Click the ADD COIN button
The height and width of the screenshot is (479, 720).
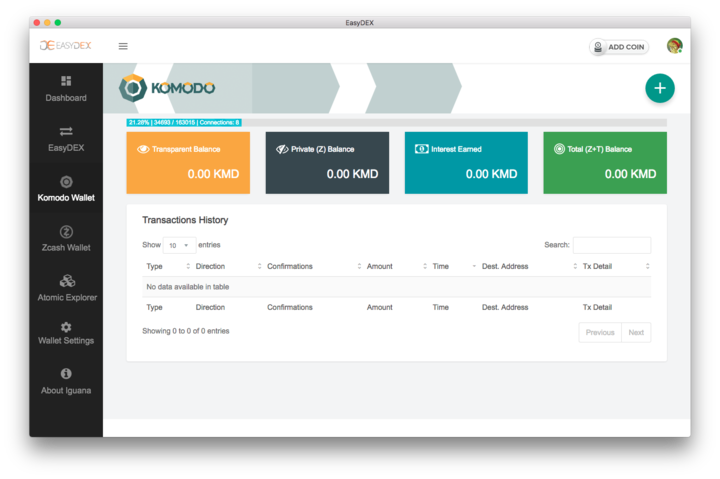point(619,47)
